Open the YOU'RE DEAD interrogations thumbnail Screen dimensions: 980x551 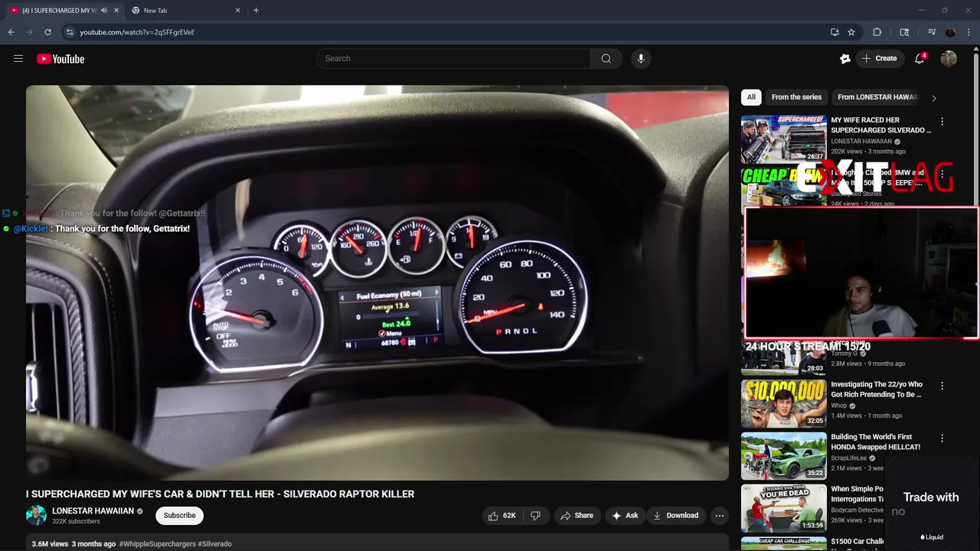783,508
